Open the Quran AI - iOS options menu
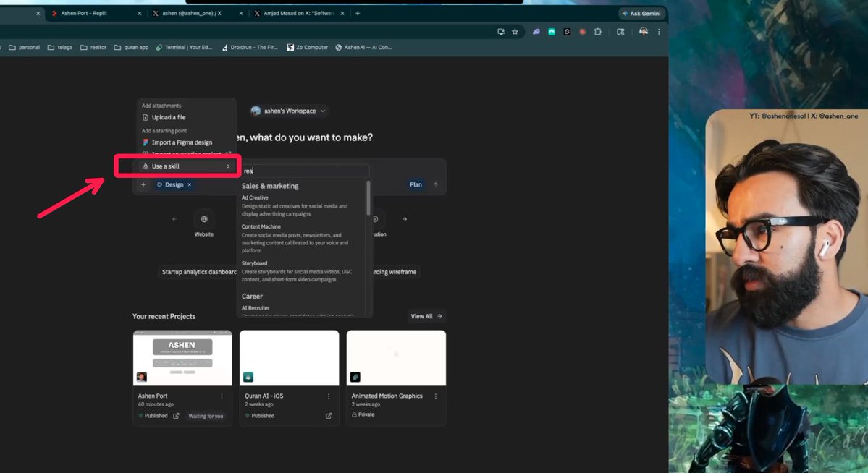This screenshot has height=473, width=868. (329, 396)
